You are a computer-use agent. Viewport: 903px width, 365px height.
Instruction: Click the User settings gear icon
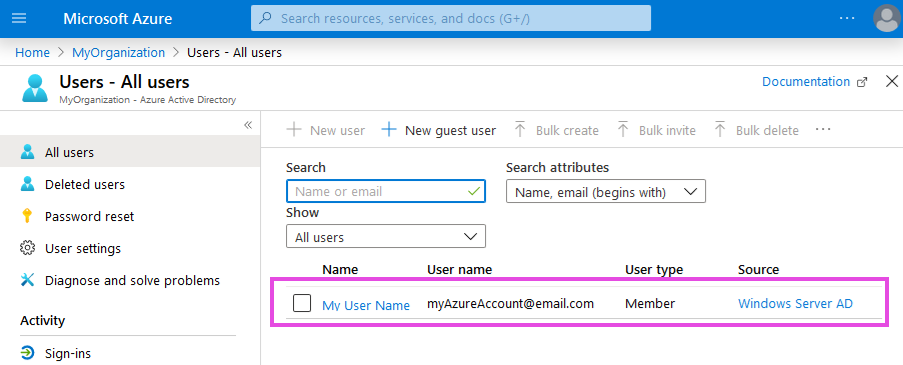(27, 248)
